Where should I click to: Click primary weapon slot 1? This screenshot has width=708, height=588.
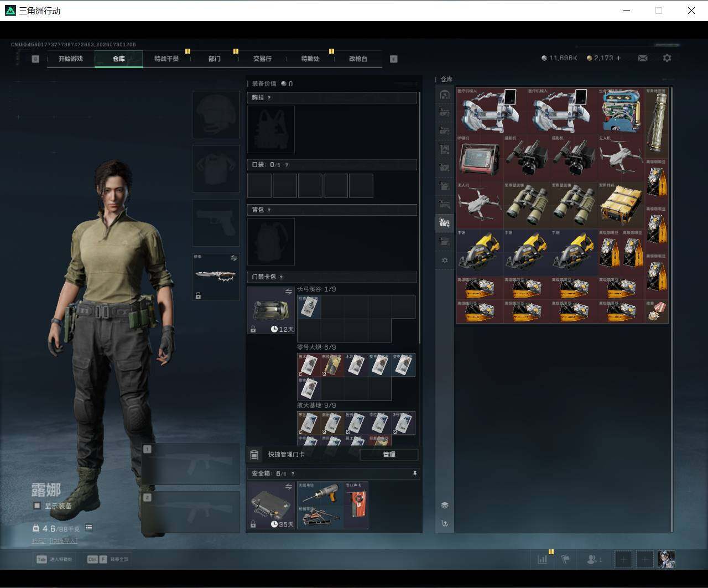click(x=191, y=464)
